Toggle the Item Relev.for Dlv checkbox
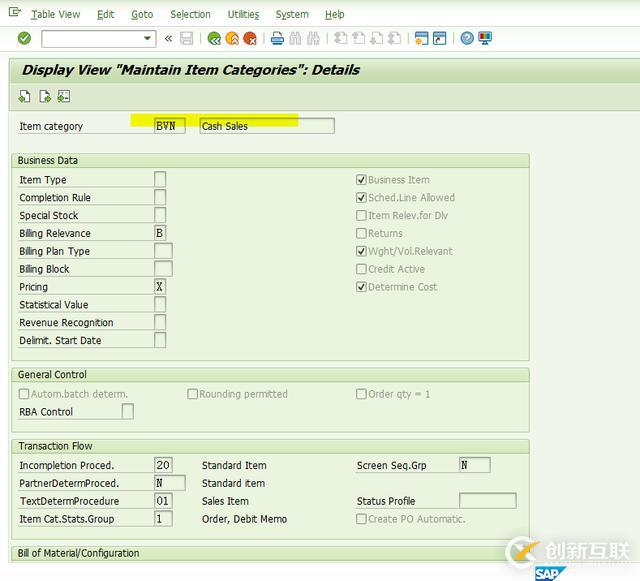This screenshot has height=581, width=640. tap(361, 216)
